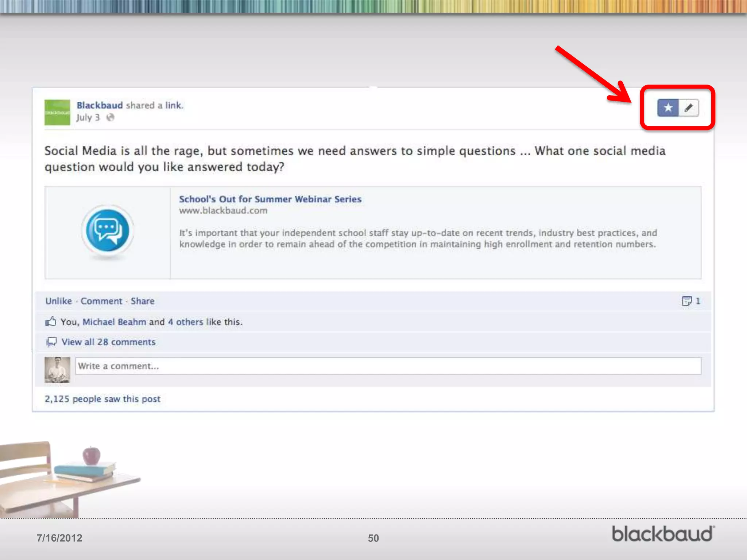The height and width of the screenshot is (560, 747).
Task: Click the blue chat bubble webinar thumbnail
Action: [x=107, y=231]
